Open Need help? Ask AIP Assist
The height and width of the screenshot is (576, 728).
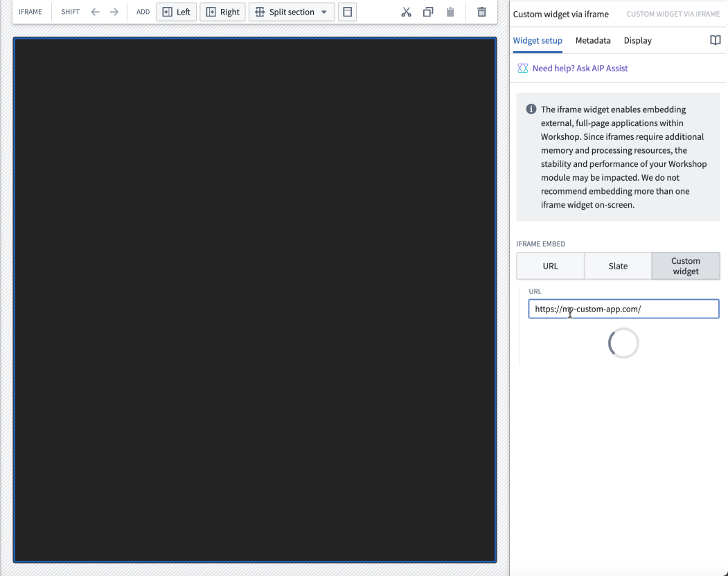580,68
